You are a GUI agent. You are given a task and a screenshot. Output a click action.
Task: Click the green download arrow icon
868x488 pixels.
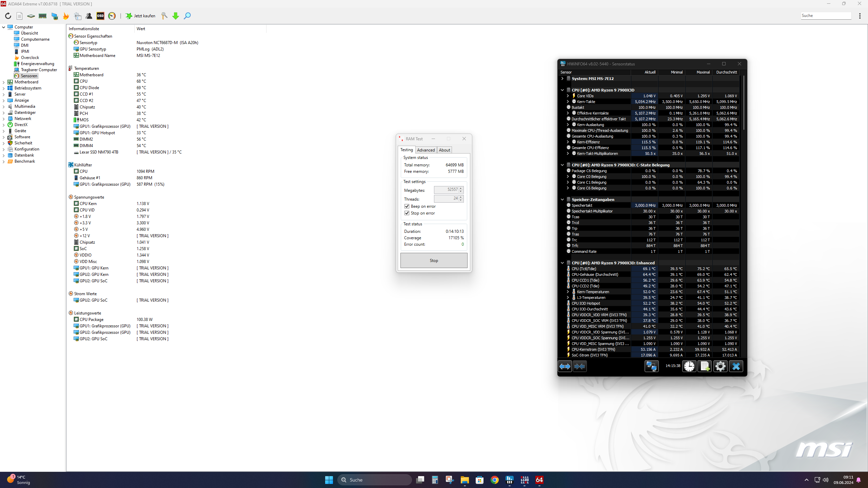click(x=176, y=16)
